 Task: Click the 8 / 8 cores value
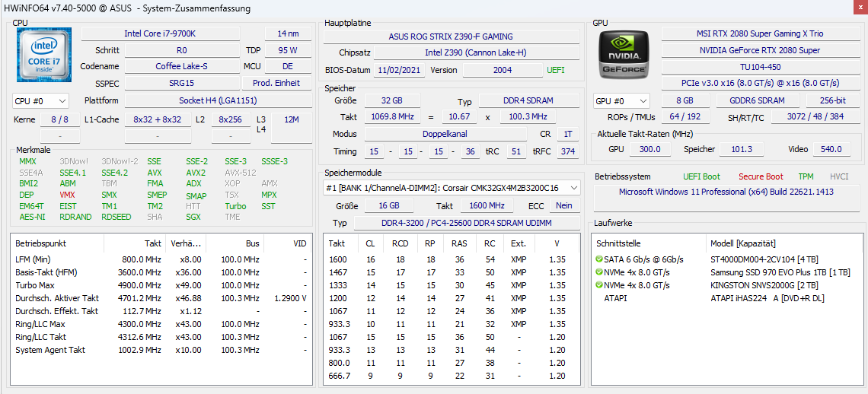[x=59, y=119]
